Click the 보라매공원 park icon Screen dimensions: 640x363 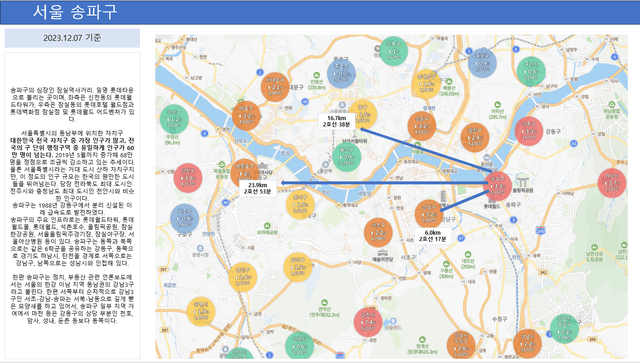pos(267,226)
